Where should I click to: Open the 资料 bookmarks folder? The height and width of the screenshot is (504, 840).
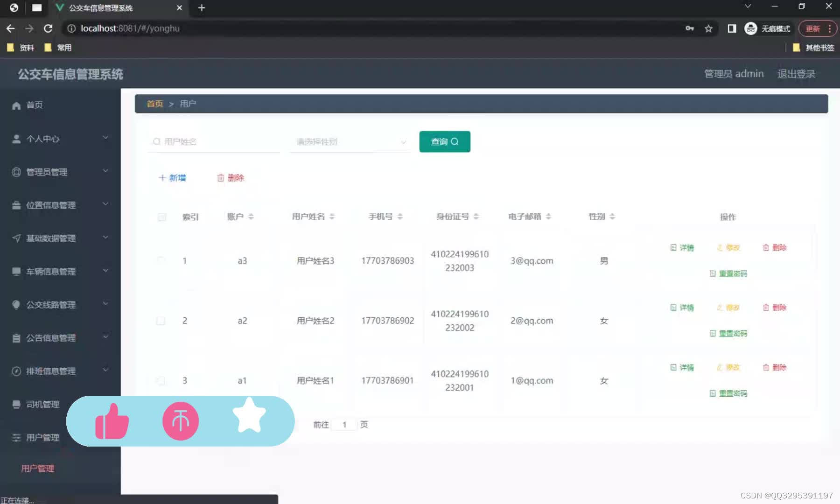21,48
